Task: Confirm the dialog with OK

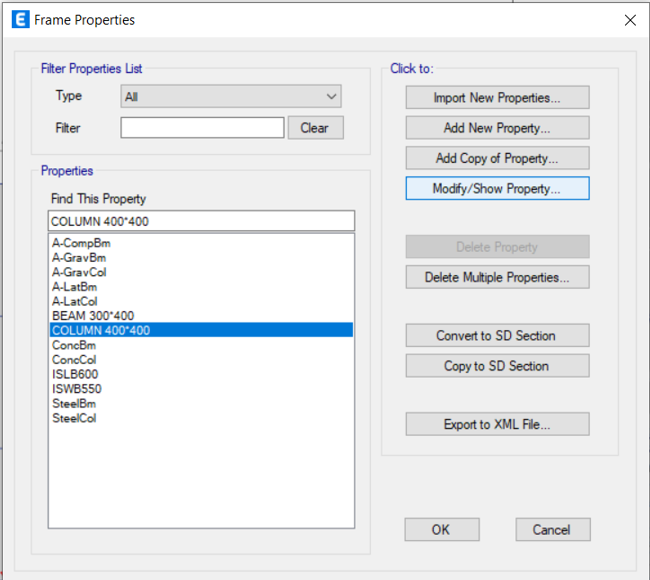Action: click(442, 529)
